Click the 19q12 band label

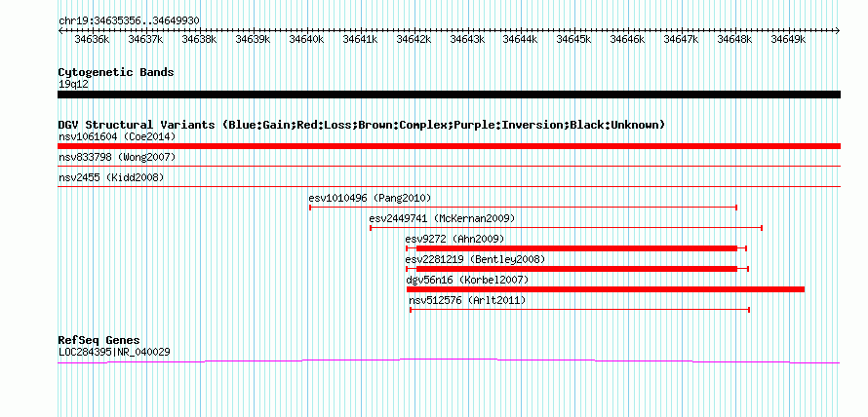pos(73,85)
